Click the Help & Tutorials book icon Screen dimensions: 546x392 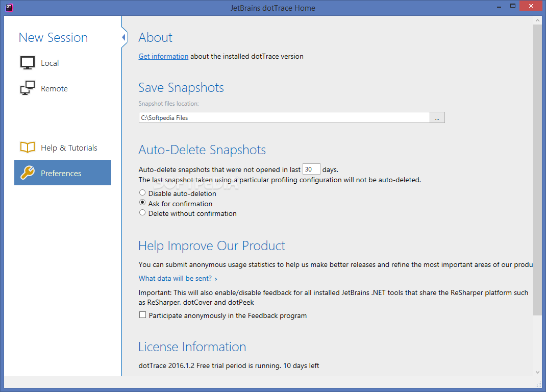point(27,148)
